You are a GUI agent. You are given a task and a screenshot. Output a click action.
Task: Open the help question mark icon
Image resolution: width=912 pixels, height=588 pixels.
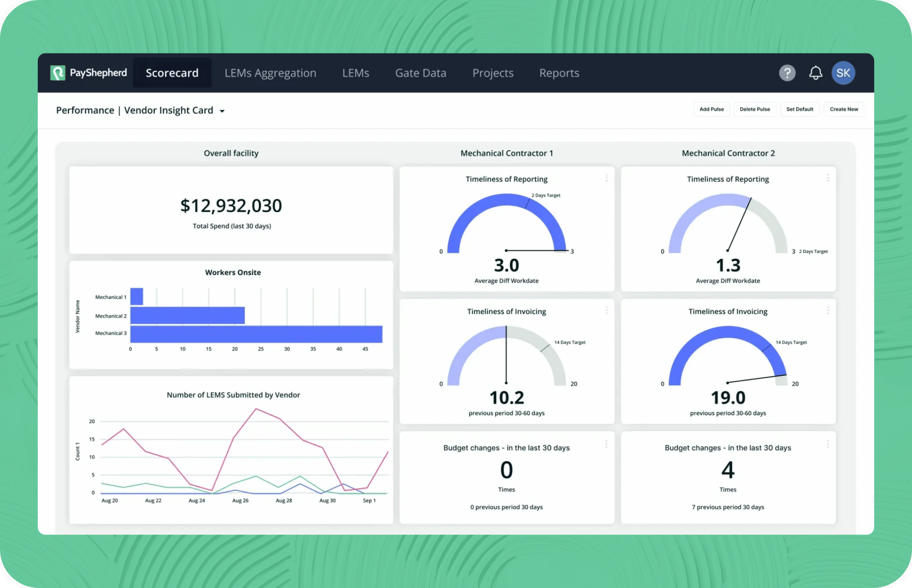pos(787,73)
